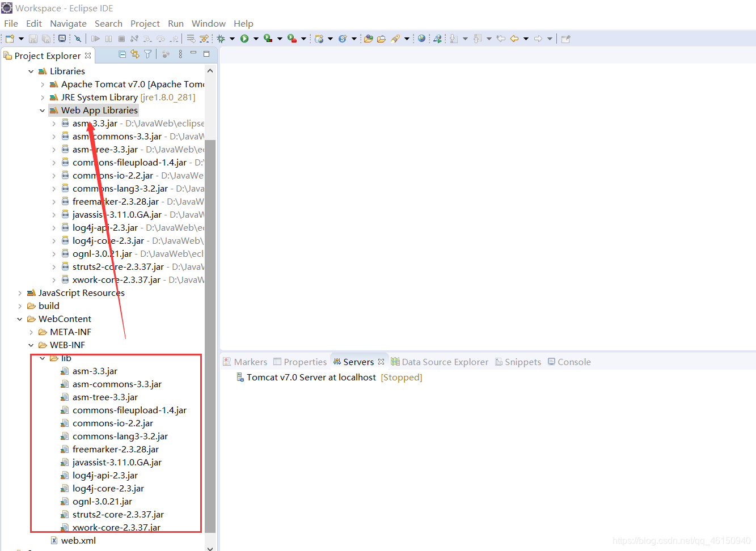Toggle Skip All Breakpoints icon
Viewport: 756px width, 551px height.
coord(78,39)
